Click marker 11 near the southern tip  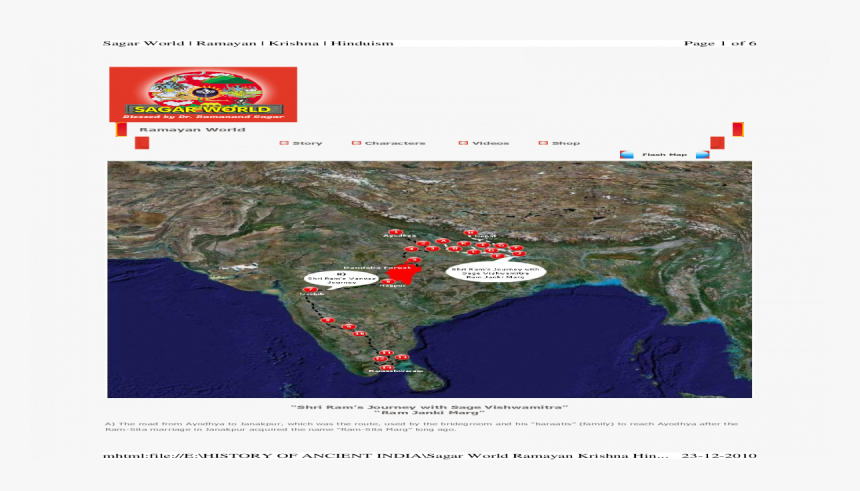386,352
